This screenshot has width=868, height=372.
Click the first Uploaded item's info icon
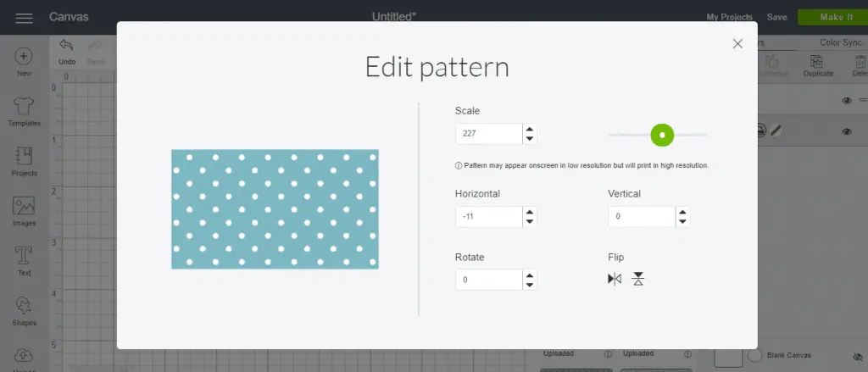click(x=608, y=353)
